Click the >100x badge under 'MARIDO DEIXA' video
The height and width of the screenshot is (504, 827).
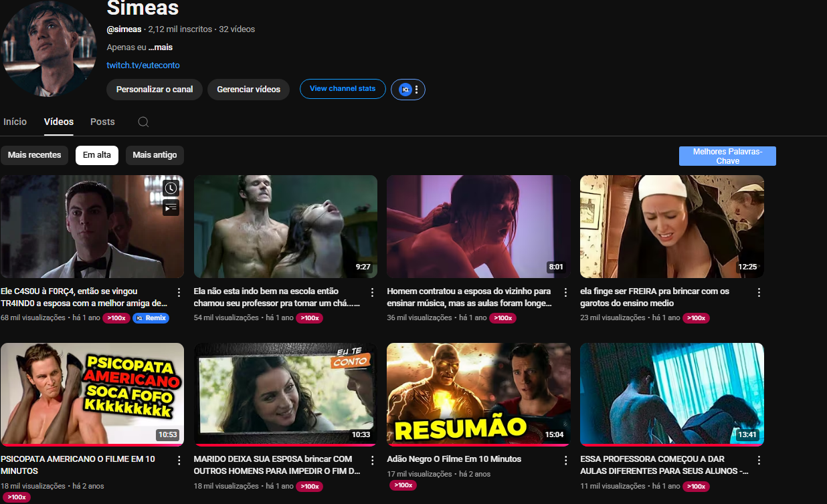pyautogui.click(x=309, y=487)
